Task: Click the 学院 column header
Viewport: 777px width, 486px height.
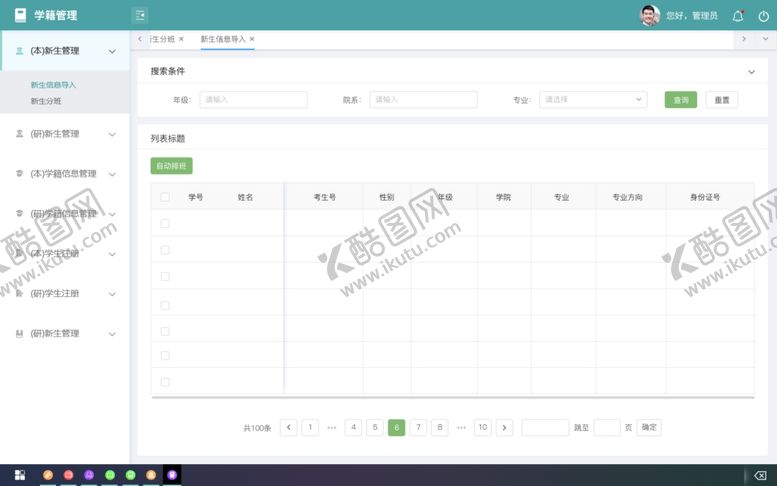Action: pyautogui.click(x=503, y=197)
